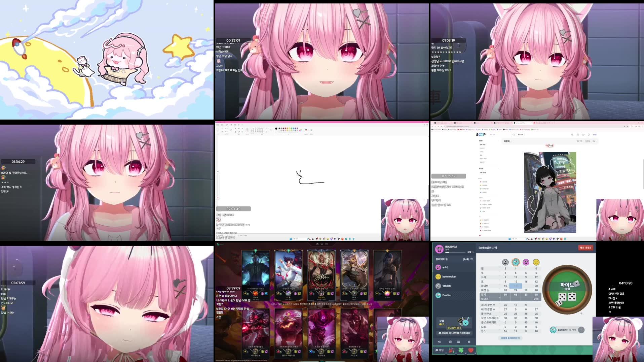Open the cloud and star intro animation thumbnail
The width and height of the screenshot is (644, 362).
(107, 60)
